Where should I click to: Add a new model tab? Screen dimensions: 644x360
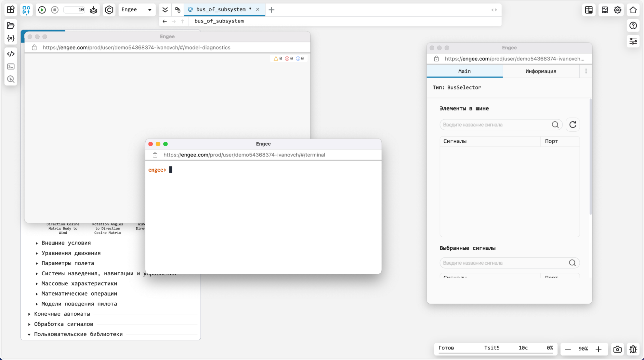click(x=272, y=10)
